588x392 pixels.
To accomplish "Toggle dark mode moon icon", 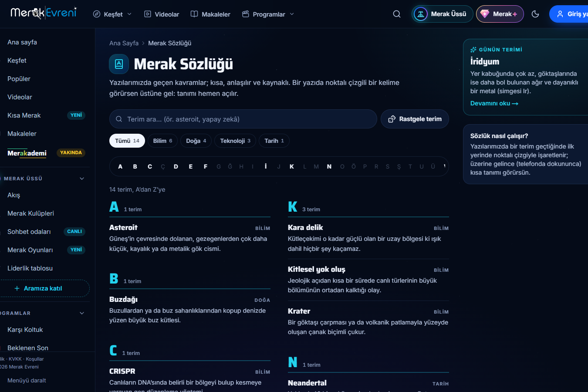I will click(x=535, y=14).
